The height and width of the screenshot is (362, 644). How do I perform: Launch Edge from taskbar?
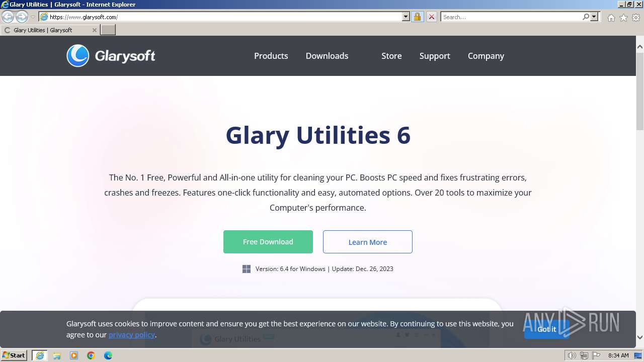108,355
